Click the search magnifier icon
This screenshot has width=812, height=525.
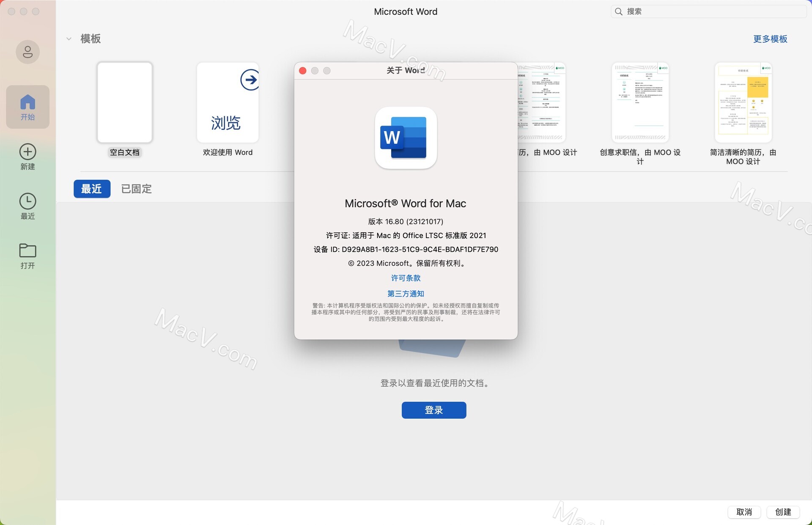[618, 11]
